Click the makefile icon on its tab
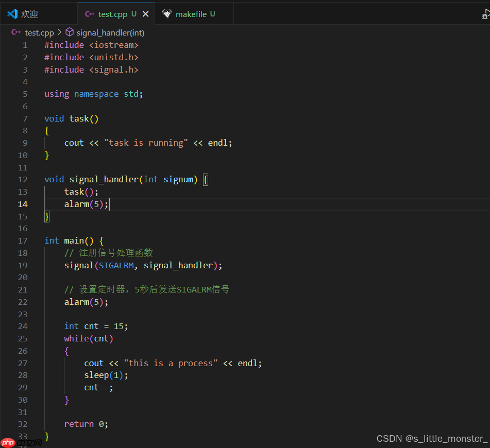 (167, 14)
